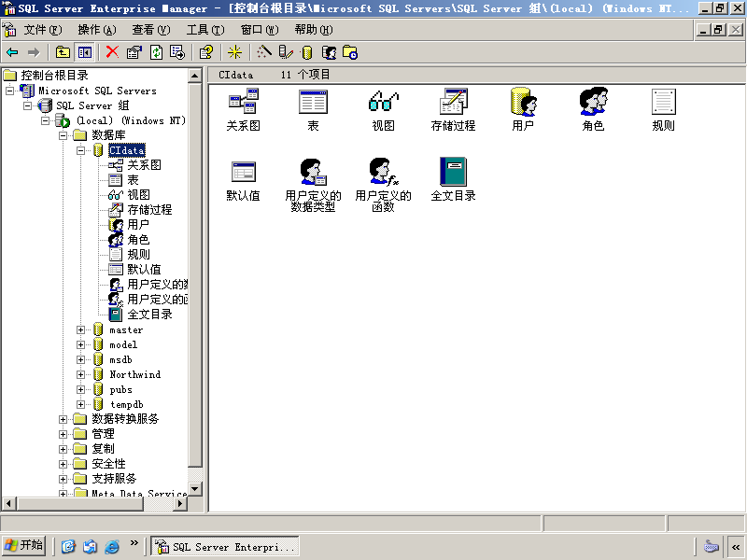Select 视图 in the tree
Image resolution: width=747 pixels, height=560 pixels.
coord(138,195)
